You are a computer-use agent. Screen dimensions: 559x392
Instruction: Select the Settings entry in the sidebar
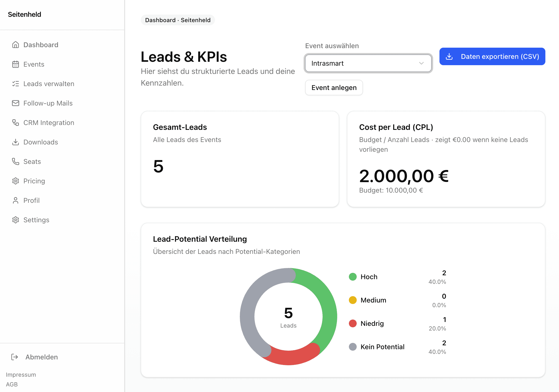(36, 220)
